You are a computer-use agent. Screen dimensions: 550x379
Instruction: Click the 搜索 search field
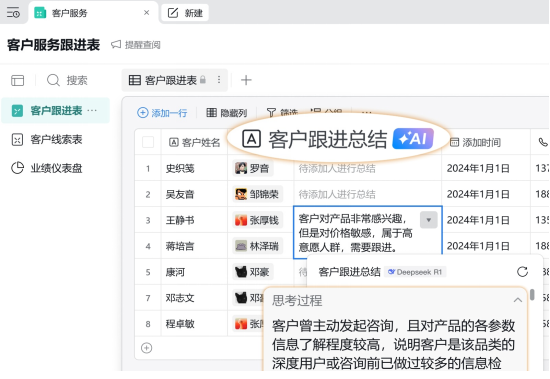tap(67, 80)
